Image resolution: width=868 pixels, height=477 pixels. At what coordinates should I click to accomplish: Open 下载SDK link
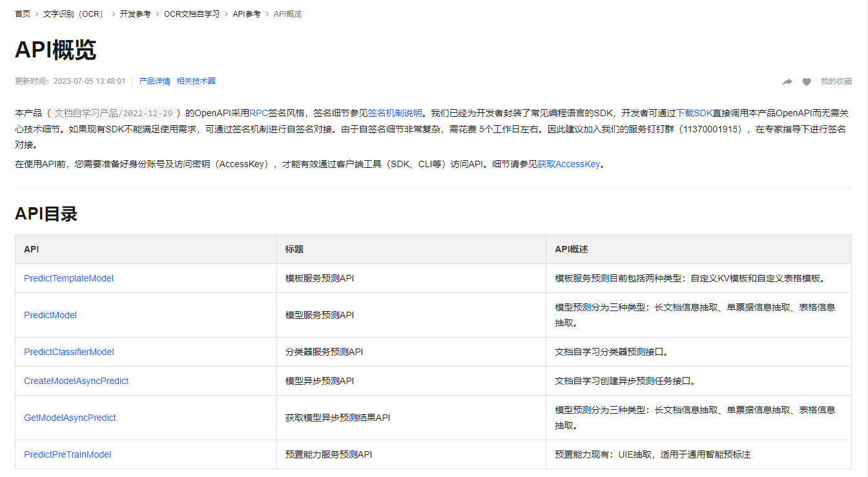point(694,113)
